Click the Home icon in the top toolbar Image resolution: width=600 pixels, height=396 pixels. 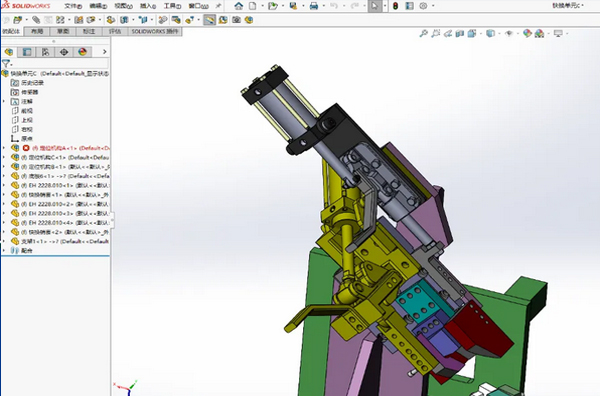pyautogui.click(x=238, y=6)
